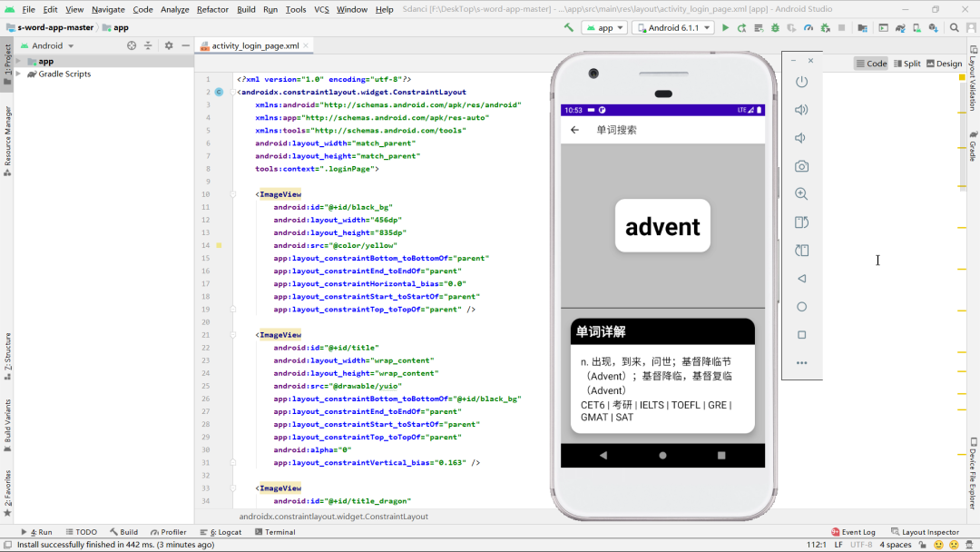
Task: Open the Resource Manager side panel
Action: (x=7, y=141)
